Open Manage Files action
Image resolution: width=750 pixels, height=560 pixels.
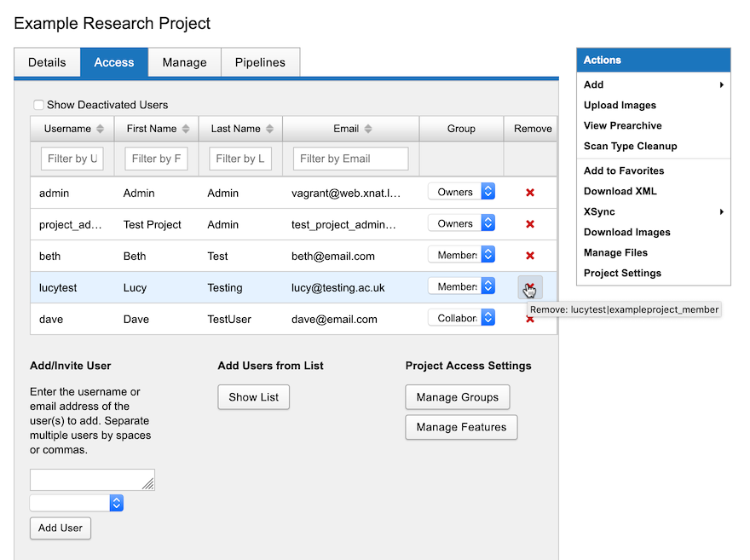point(615,253)
